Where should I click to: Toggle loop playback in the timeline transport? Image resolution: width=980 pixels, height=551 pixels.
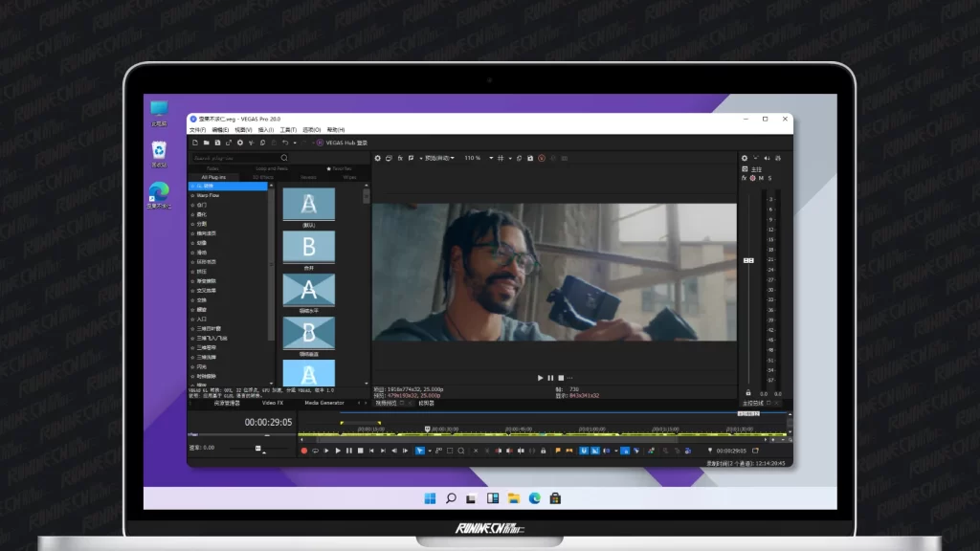tap(316, 451)
